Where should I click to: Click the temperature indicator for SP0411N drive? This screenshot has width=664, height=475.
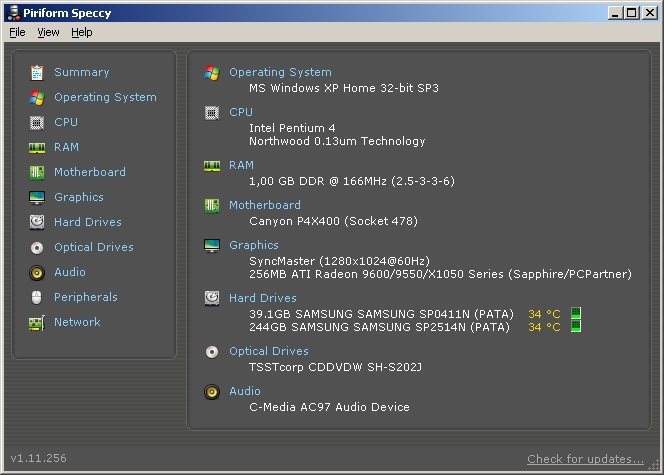pyautogui.click(x=575, y=314)
